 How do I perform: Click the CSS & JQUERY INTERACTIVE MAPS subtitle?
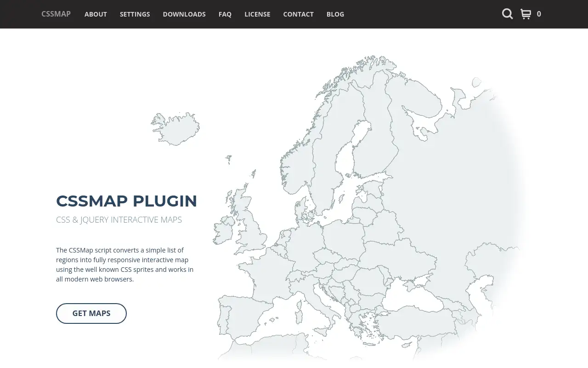pyautogui.click(x=119, y=220)
